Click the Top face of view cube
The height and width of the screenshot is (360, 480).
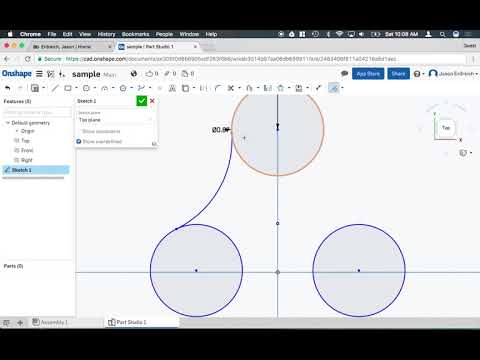pyautogui.click(x=446, y=128)
